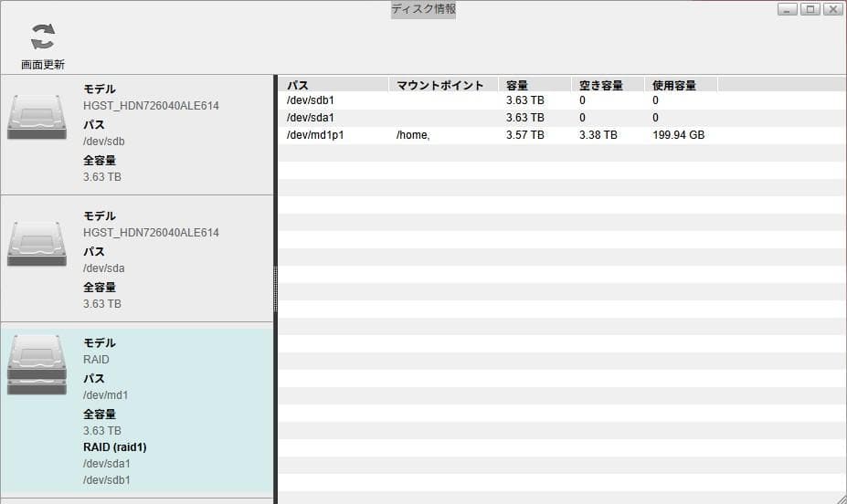
Task: Sort by 容量 column header
Action: pyautogui.click(x=535, y=85)
